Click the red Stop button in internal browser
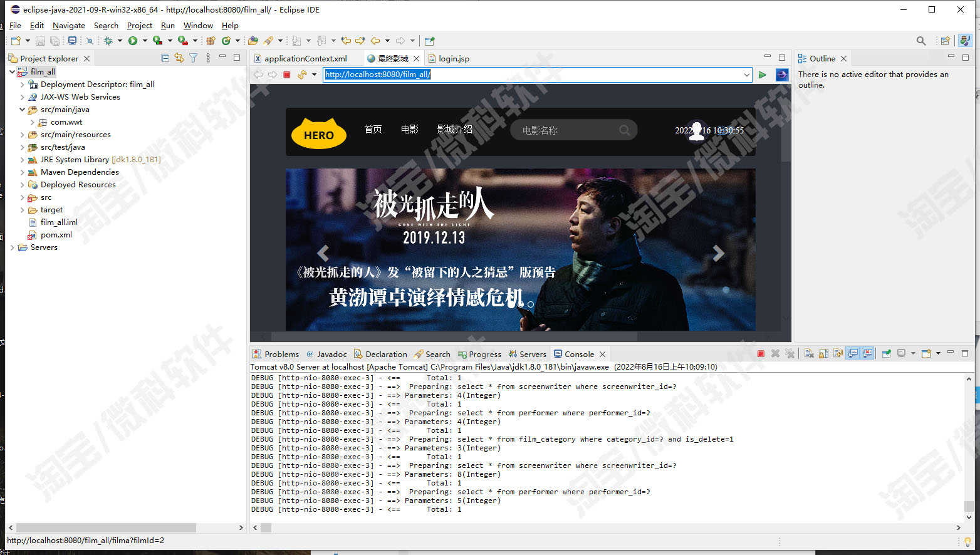 click(287, 75)
